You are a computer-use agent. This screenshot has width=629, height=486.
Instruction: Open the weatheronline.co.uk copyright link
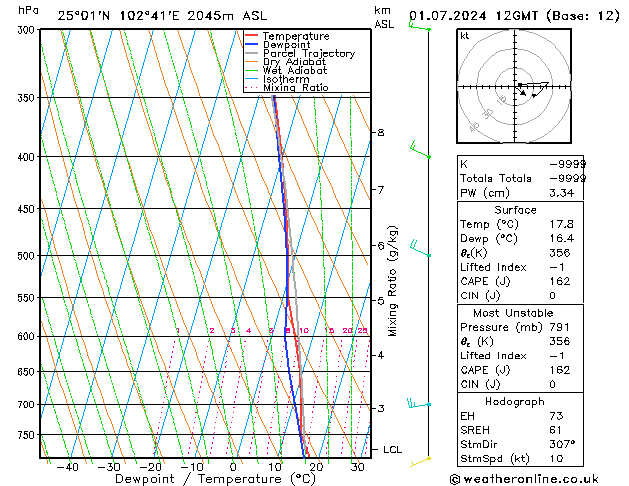click(524, 479)
